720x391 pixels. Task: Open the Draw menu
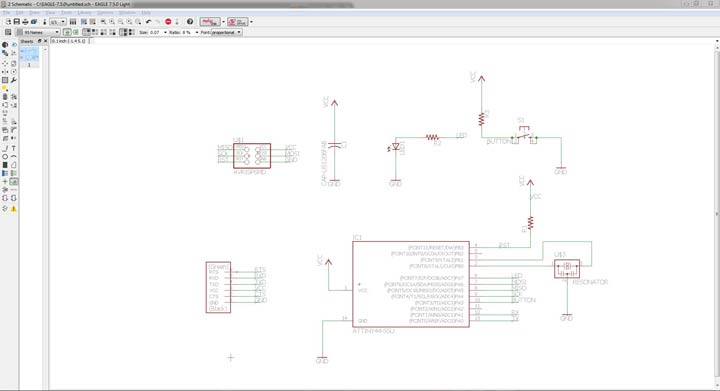34,12
